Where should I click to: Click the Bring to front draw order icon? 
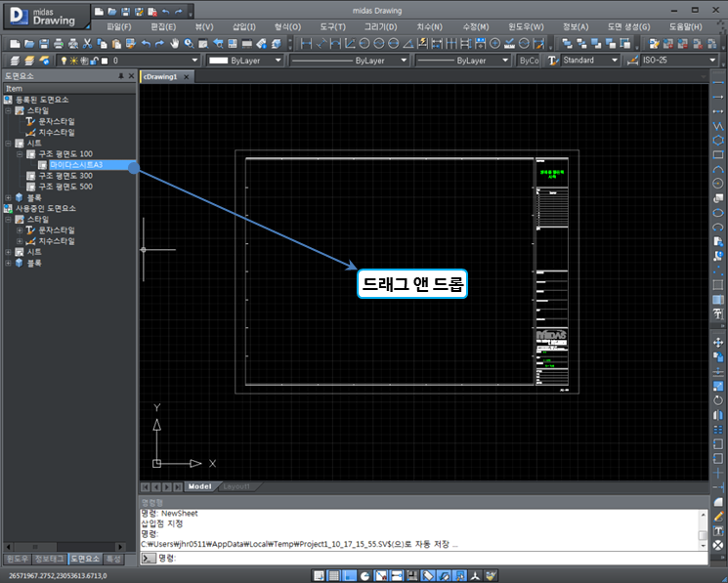(567, 44)
